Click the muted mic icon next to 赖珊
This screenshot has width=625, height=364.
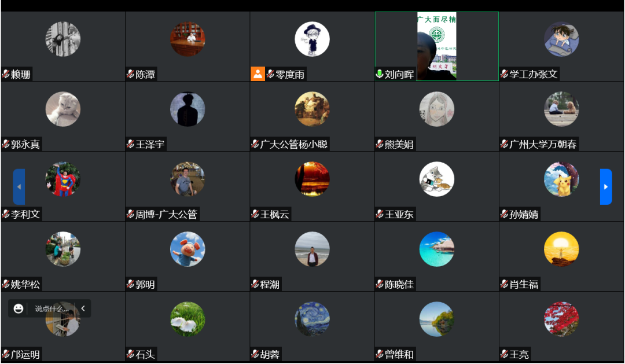click(6, 73)
